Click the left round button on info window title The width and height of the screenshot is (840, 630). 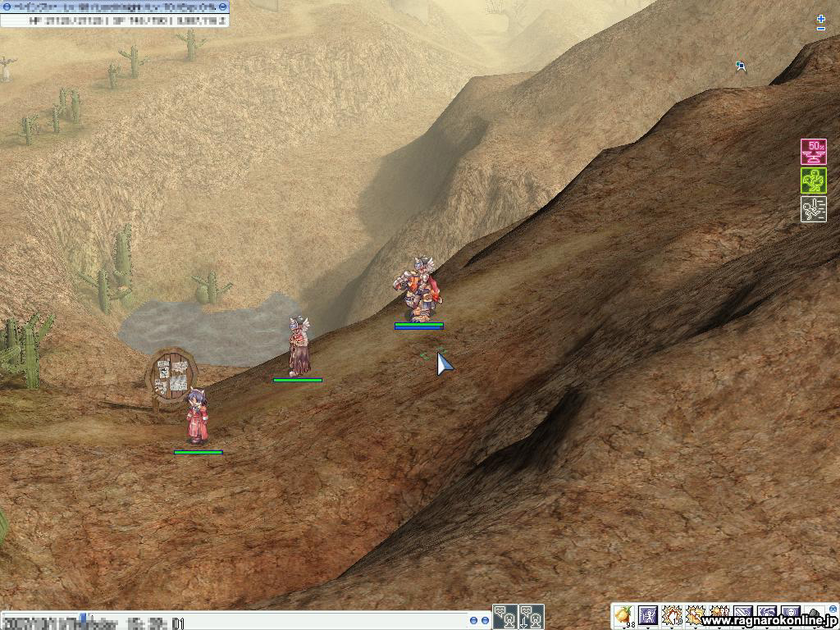click(x=7, y=7)
